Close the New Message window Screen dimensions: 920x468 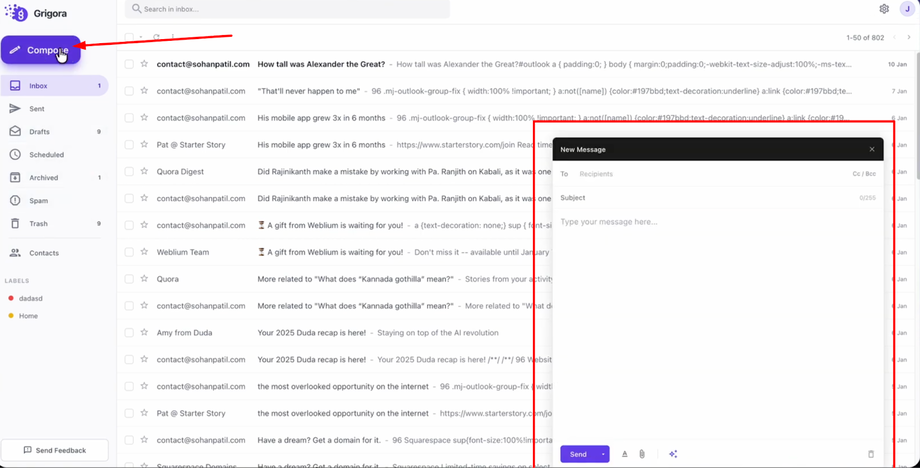click(872, 149)
